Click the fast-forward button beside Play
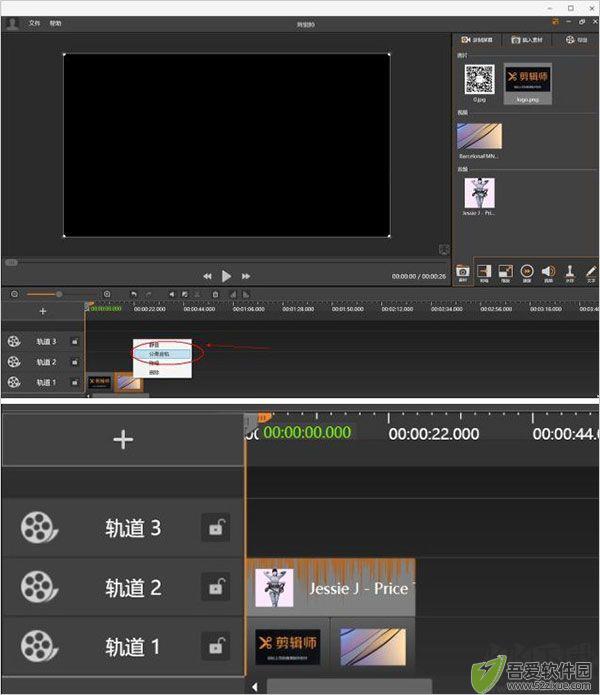 click(x=245, y=276)
